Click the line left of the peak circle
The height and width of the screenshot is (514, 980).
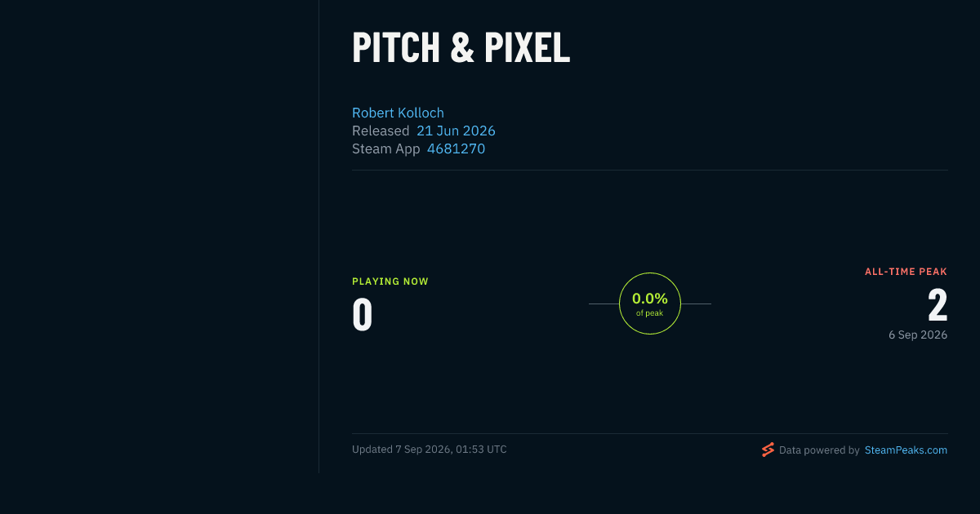[604, 304]
